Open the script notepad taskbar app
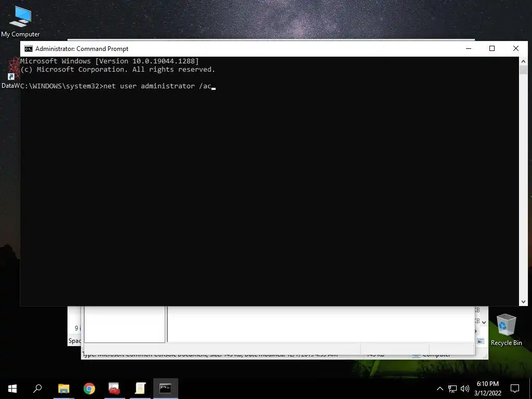Image resolution: width=532 pixels, height=399 pixels. click(140, 389)
